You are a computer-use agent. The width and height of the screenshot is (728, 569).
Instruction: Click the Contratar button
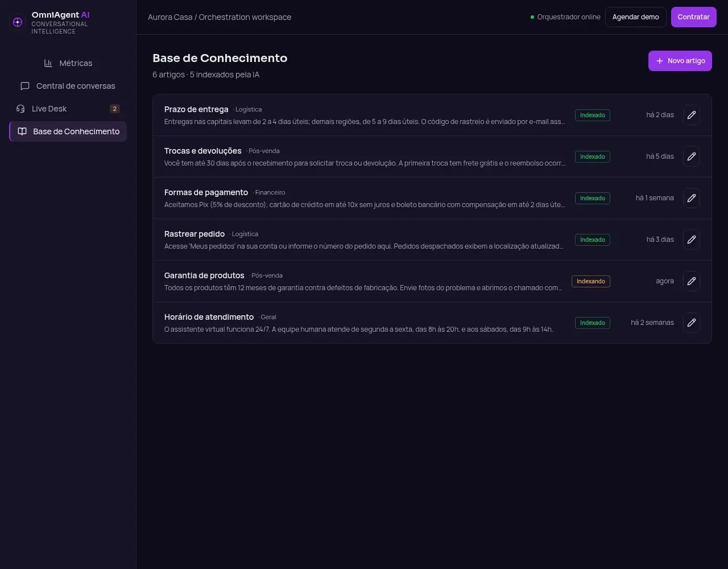point(694,17)
